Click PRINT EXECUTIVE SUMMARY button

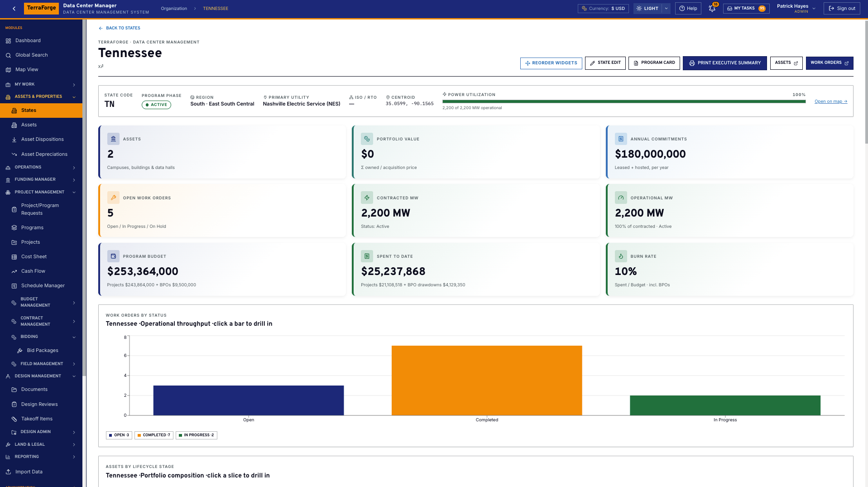(x=724, y=63)
